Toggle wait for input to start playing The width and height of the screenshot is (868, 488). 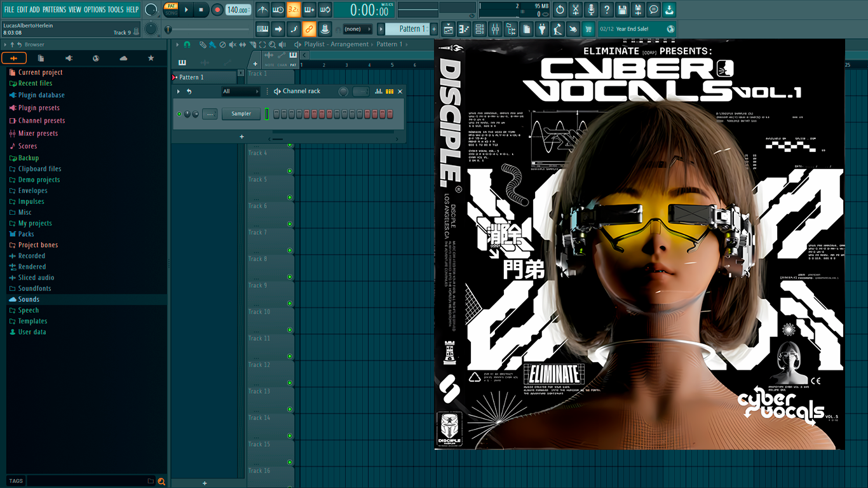click(x=278, y=10)
